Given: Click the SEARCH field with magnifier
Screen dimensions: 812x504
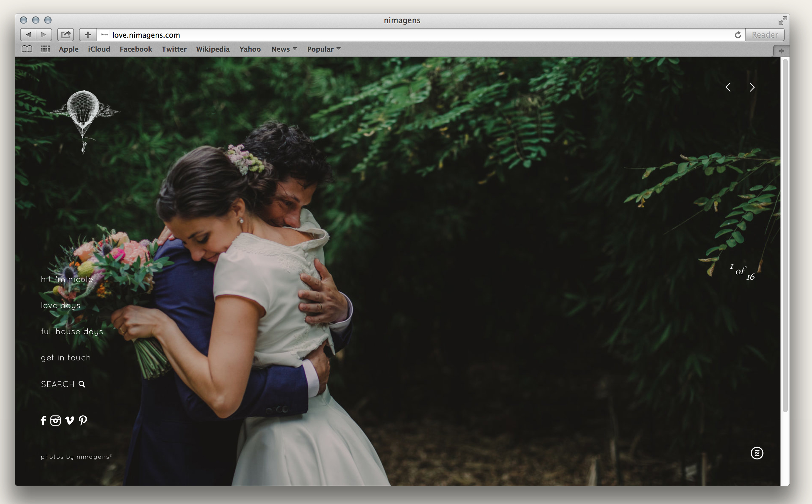Looking at the screenshot, I should 63,384.
